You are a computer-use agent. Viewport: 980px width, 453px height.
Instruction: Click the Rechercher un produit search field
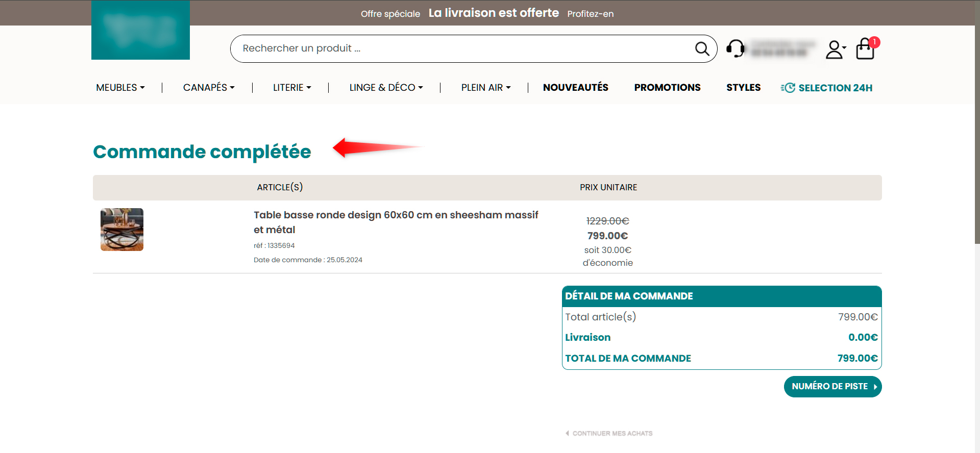coord(459,48)
